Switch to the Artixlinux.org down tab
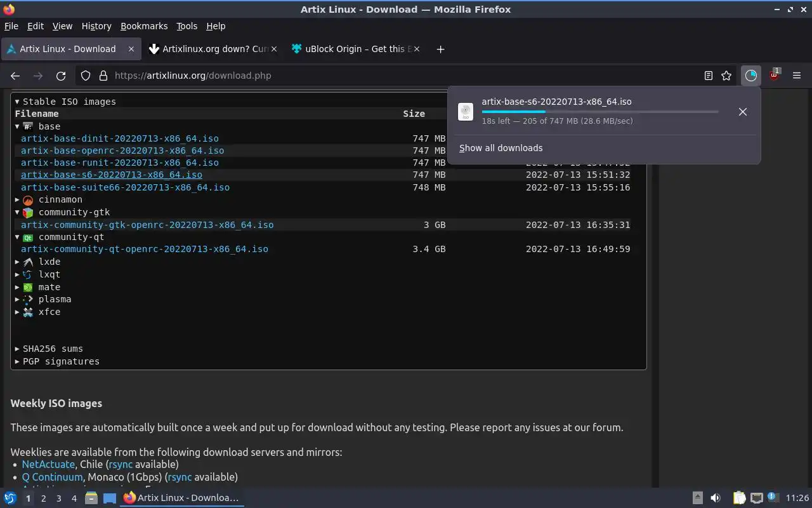 [213, 49]
